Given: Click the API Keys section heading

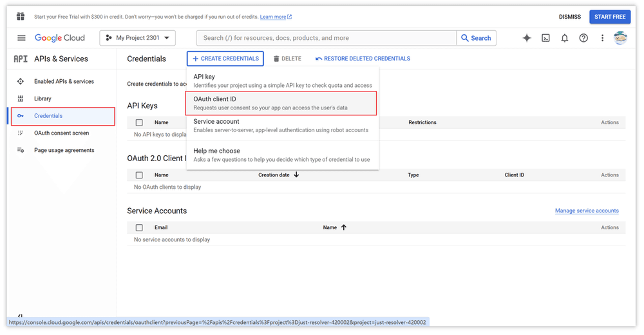Looking at the screenshot, I should (x=142, y=106).
